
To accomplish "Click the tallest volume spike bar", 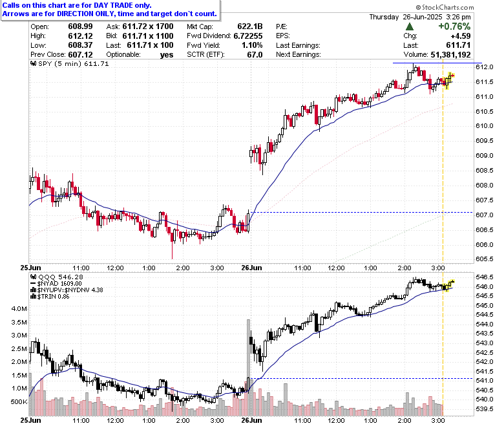I will point(248,367).
